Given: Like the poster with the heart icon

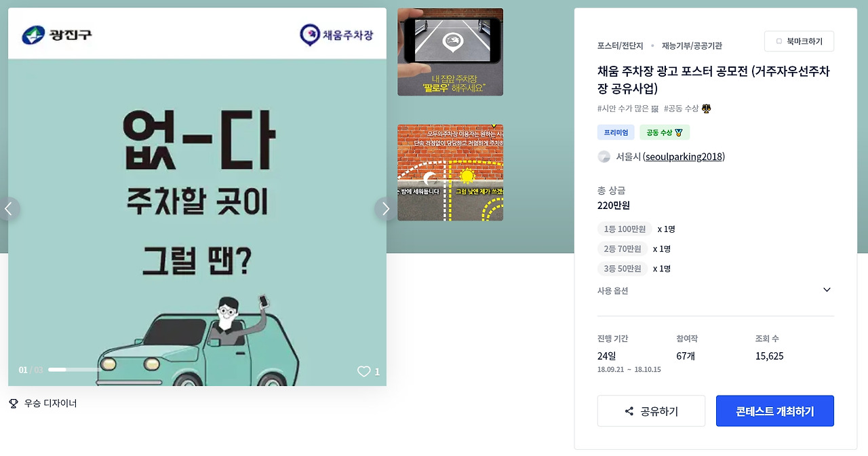Looking at the screenshot, I should pyautogui.click(x=364, y=371).
